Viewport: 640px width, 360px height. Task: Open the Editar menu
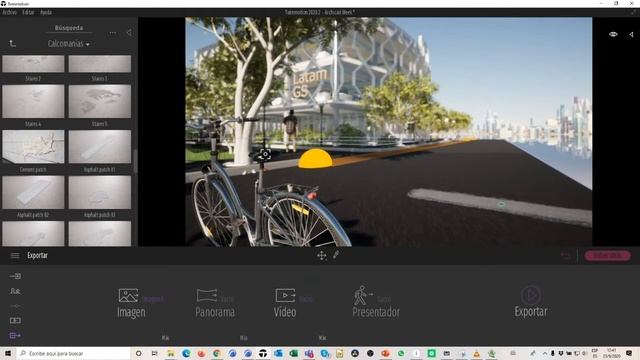pyautogui.click(x=28, y=12)
